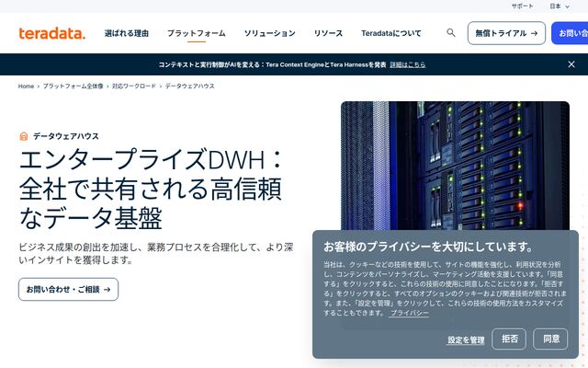Image resolution: width=588 pixels, height=368 pixels.
Task: Click データウェアハウス breadcrumb text
Action: [190, 86]
